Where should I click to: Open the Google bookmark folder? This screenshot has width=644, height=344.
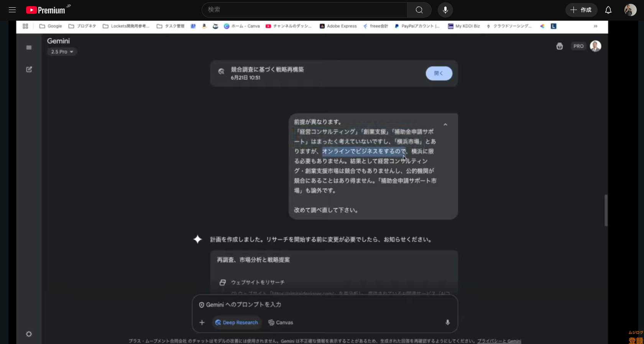pyautogui.click(x=51, y=26)
